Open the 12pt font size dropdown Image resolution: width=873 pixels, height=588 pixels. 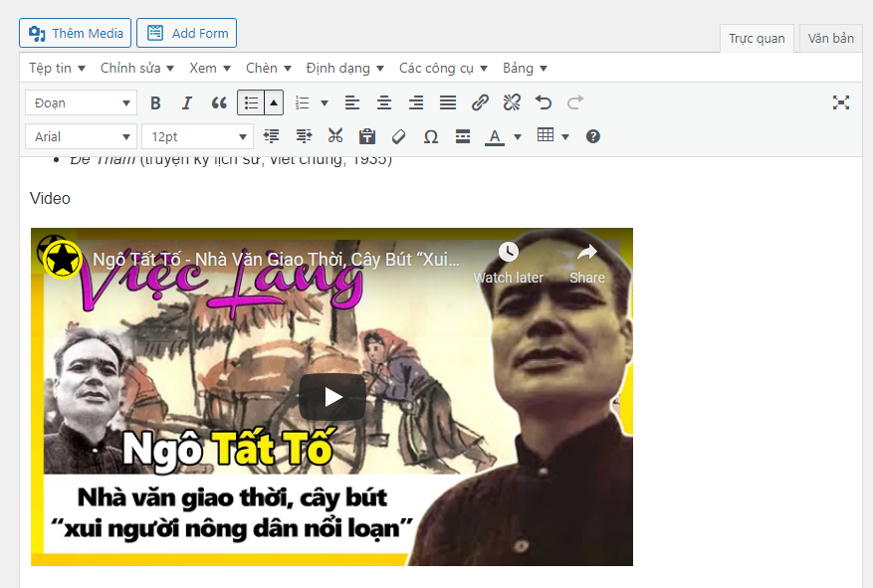click(x=197, y=136)
